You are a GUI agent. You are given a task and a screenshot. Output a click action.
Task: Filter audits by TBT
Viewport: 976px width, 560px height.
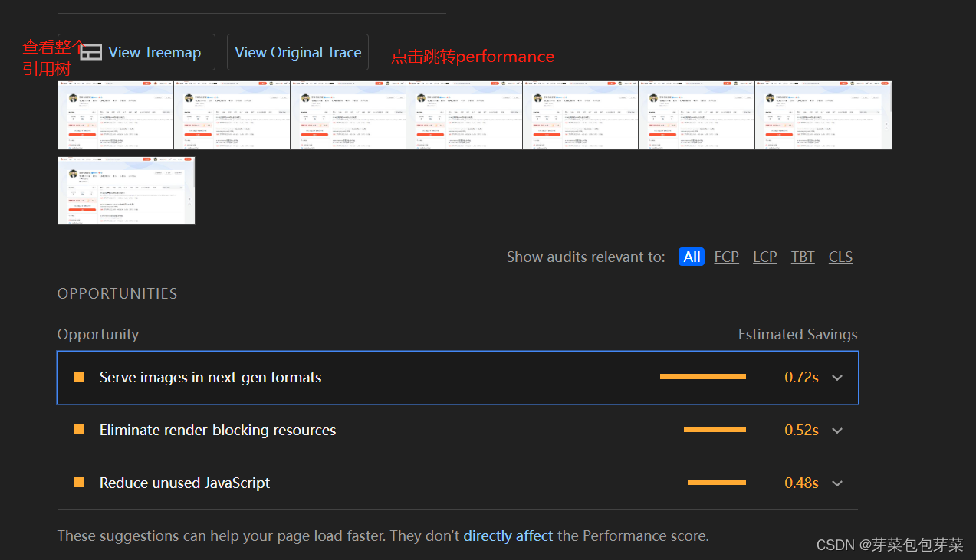click(x=803, y=257)
